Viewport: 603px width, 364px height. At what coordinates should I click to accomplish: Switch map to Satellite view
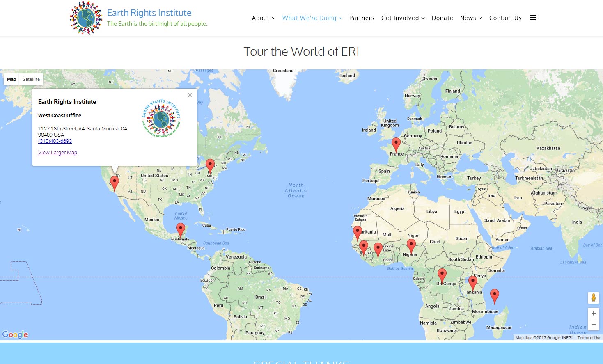pyautogui.click(x=31, y=79)
